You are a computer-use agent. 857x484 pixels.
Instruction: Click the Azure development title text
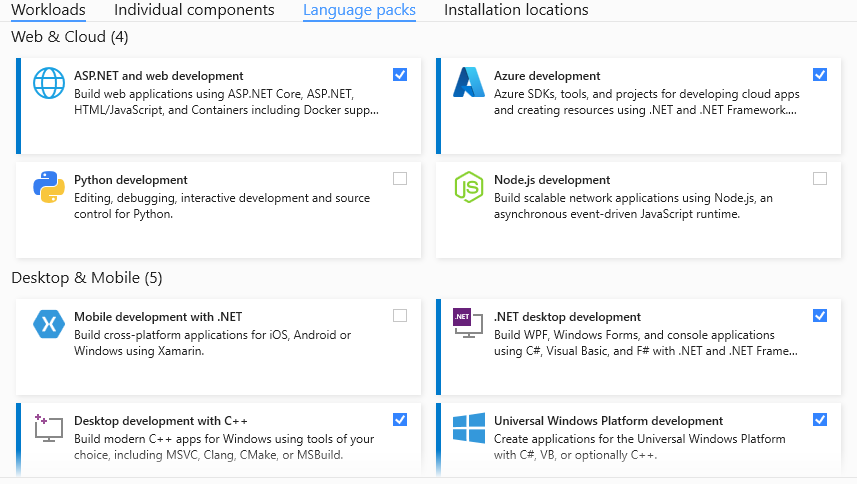pos(547,76)
